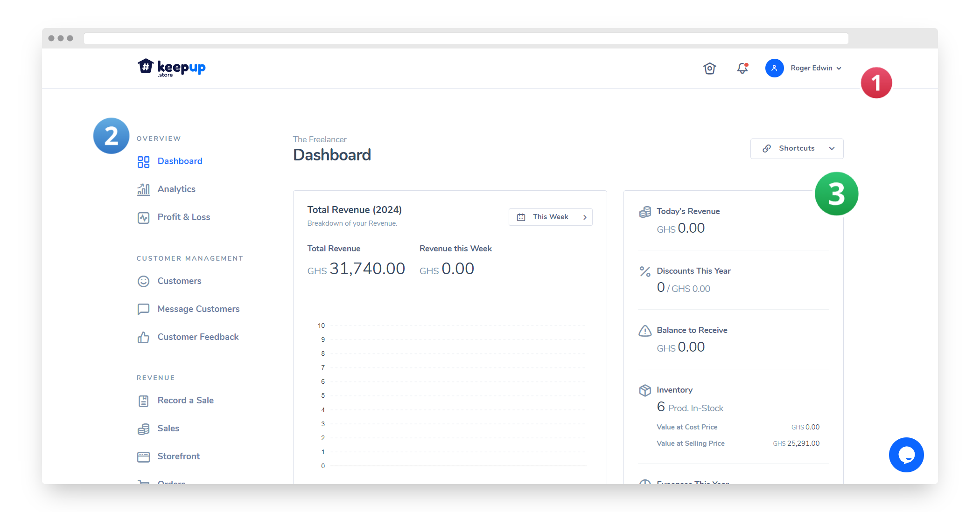The height and width of the screenshot is (512, 980).
Task: Open the This Week period selector
Action: pos(550,217)
